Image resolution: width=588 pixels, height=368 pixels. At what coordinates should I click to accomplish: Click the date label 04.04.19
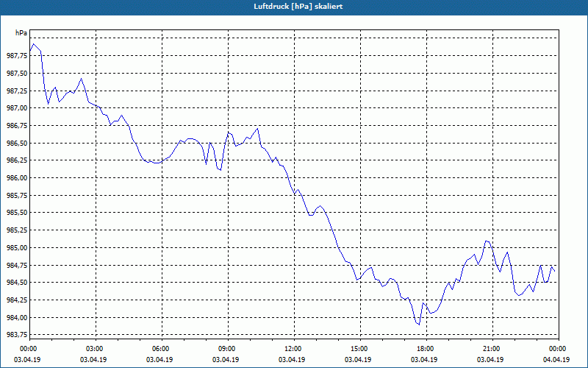pos(556,360)
